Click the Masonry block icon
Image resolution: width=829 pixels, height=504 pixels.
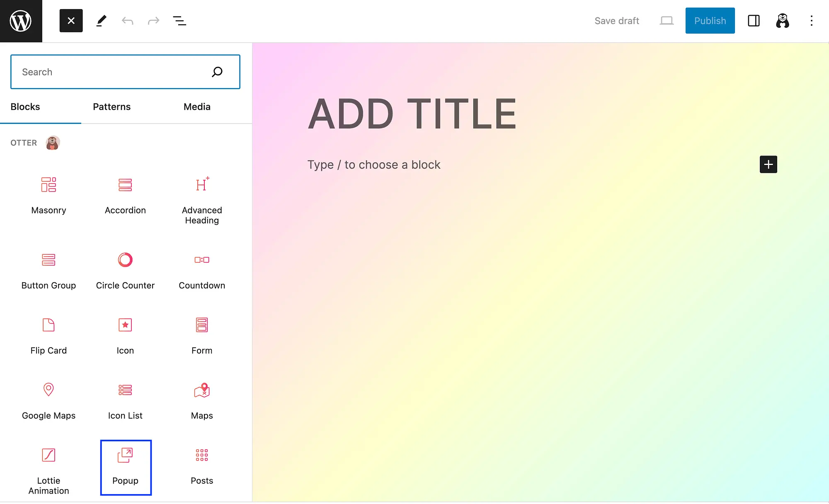(x=48, y=184)
